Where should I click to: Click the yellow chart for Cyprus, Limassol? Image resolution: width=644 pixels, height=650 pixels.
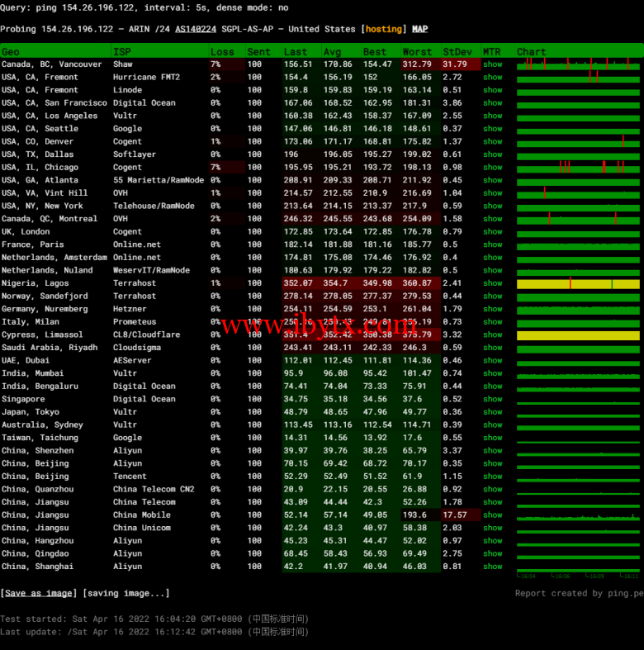578,335
